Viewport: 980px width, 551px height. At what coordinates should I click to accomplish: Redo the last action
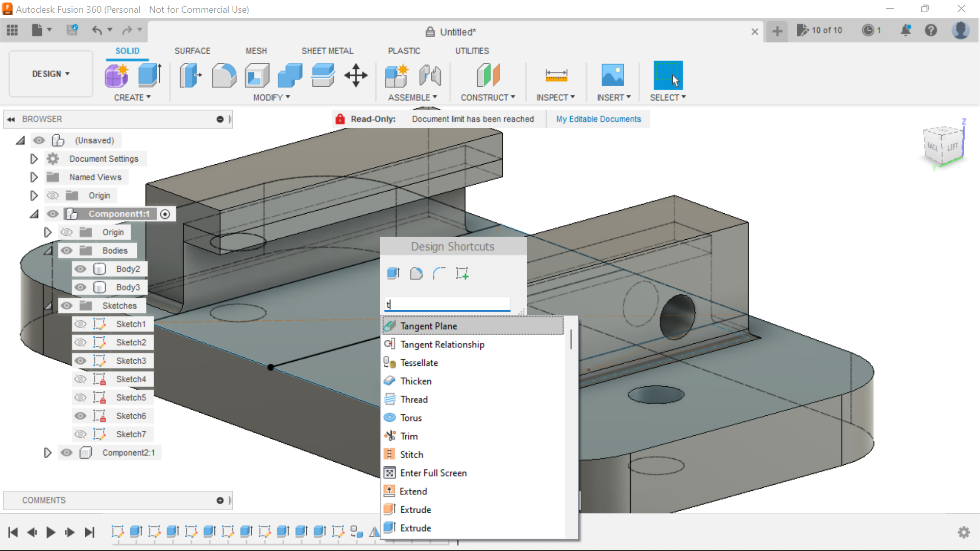tap(127, 30)
